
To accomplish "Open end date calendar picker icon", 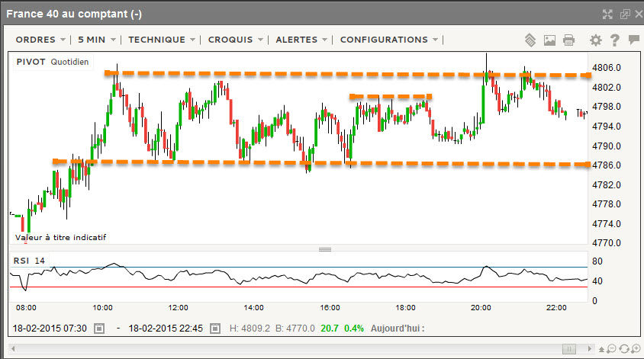I will (215, 329).
